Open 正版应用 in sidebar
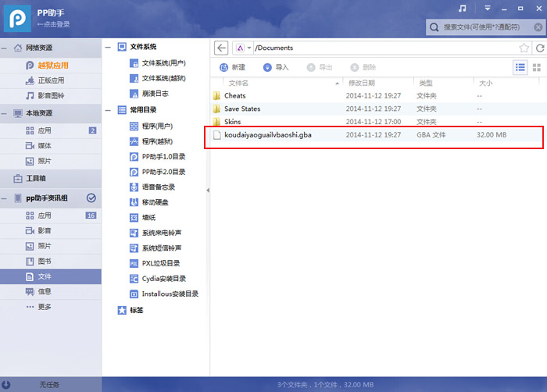Viewport: 547px width, 392px height. (x=51, y=80)
